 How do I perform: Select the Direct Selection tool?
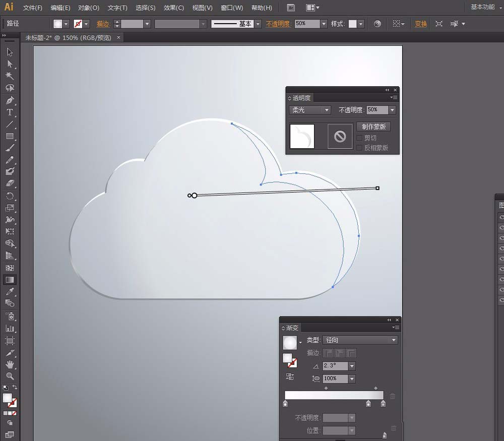point(10,64)
